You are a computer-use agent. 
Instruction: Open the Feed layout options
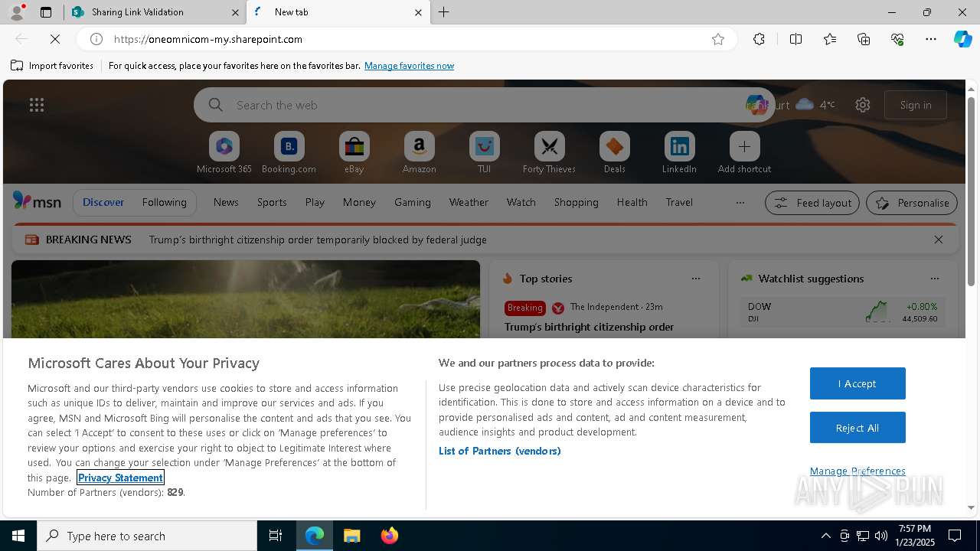[812, 203]
